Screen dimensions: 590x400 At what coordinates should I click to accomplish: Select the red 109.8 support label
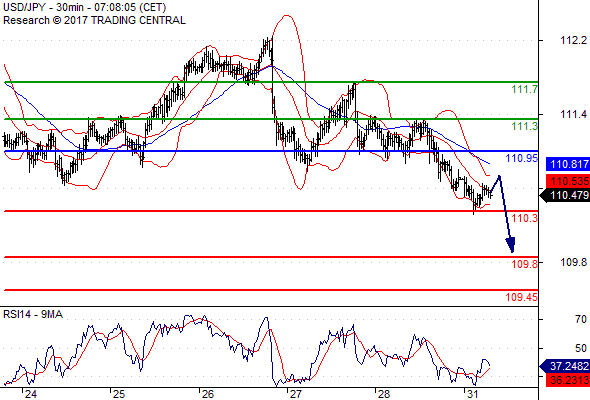pyautogui.click(x=525, y=264)
